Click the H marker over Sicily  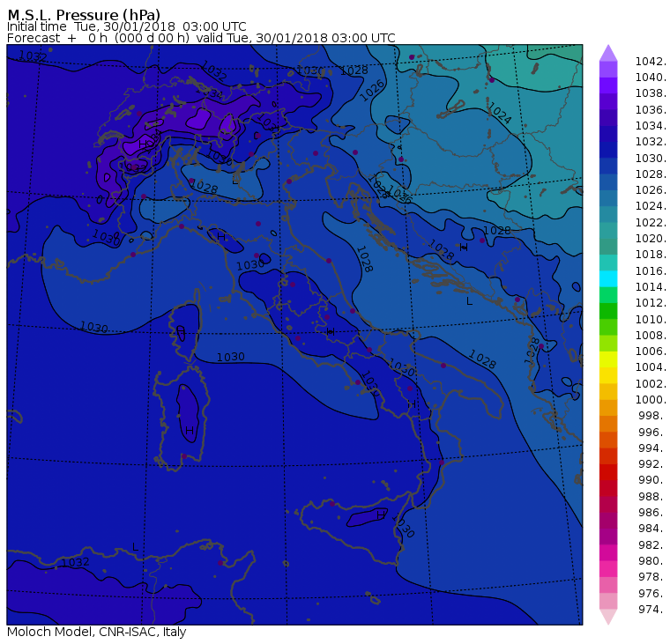(380, 515)
